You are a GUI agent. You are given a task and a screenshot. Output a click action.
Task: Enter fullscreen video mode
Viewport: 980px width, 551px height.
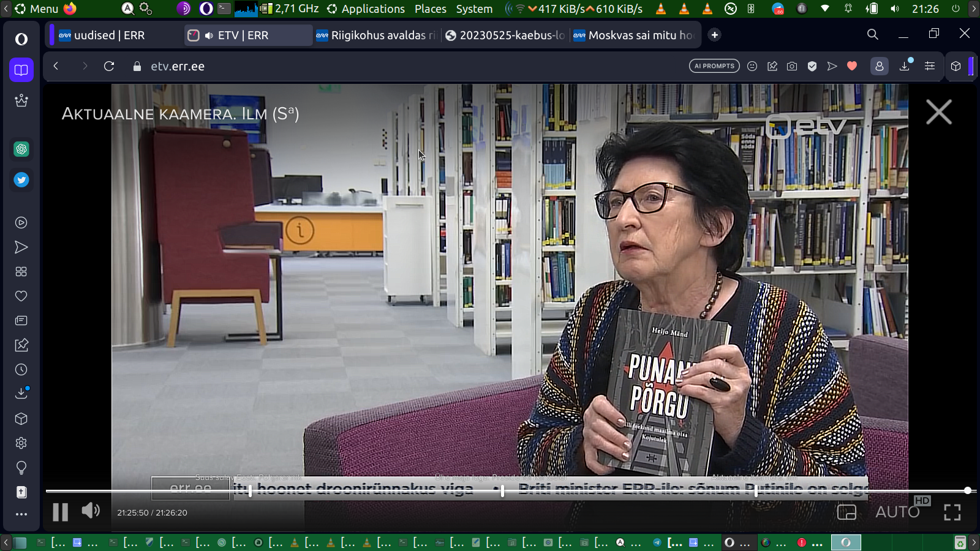952,512
